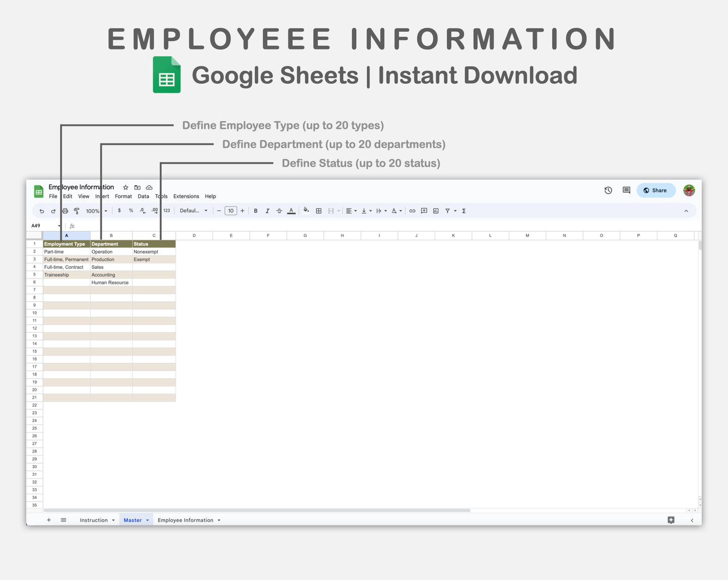Click the Share button
The height and width of the screenshot is (580, 728).
point(655,190)
